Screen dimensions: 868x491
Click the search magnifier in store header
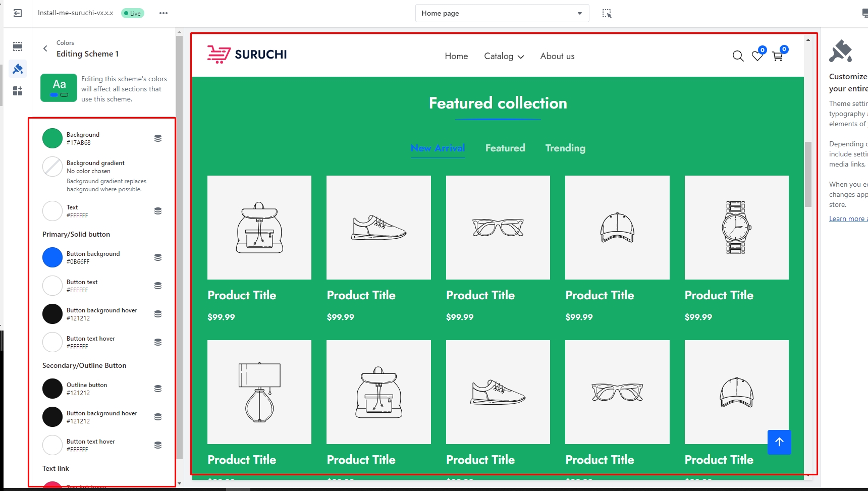tap(738, 56)
